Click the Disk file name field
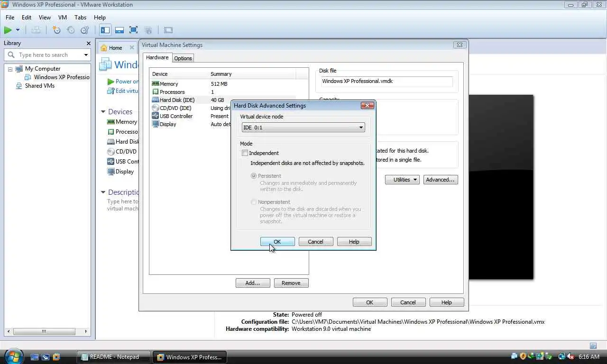Screen dimensions: 607x364 [386, 81]
